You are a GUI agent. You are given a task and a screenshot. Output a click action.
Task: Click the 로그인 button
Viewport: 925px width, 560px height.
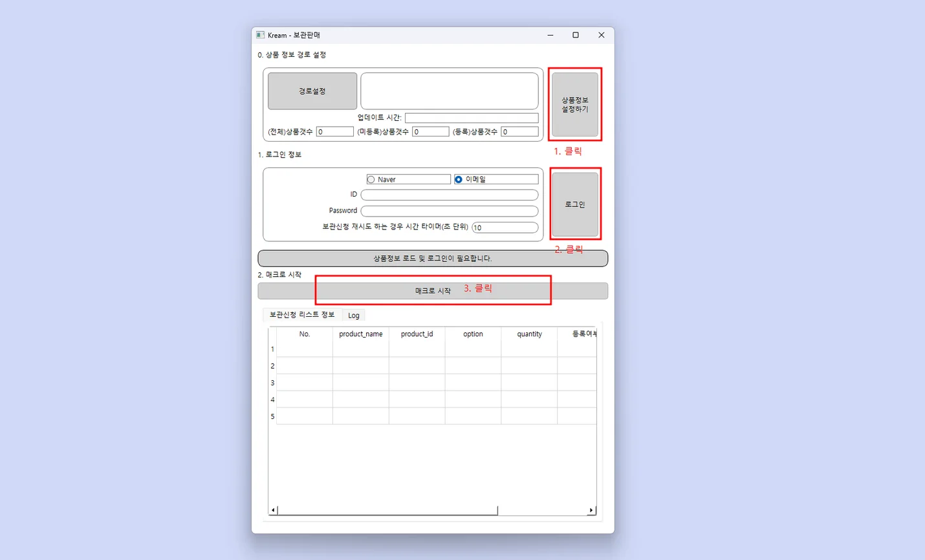(575, 204)
